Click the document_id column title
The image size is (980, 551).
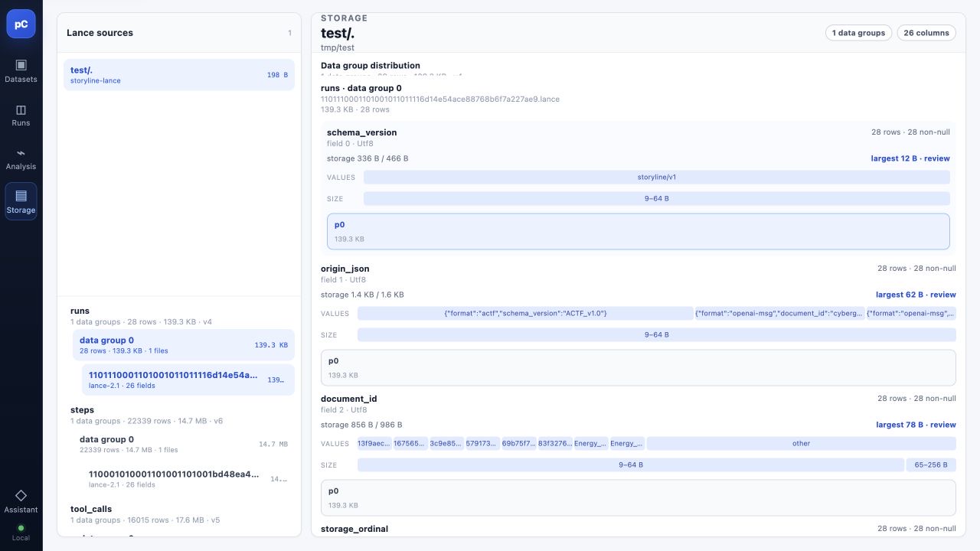349,399
